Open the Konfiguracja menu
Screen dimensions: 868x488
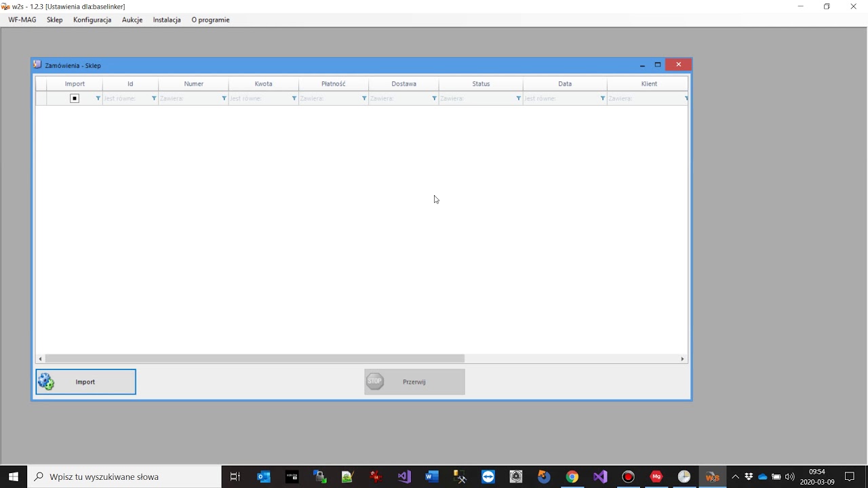click(92, 20)
